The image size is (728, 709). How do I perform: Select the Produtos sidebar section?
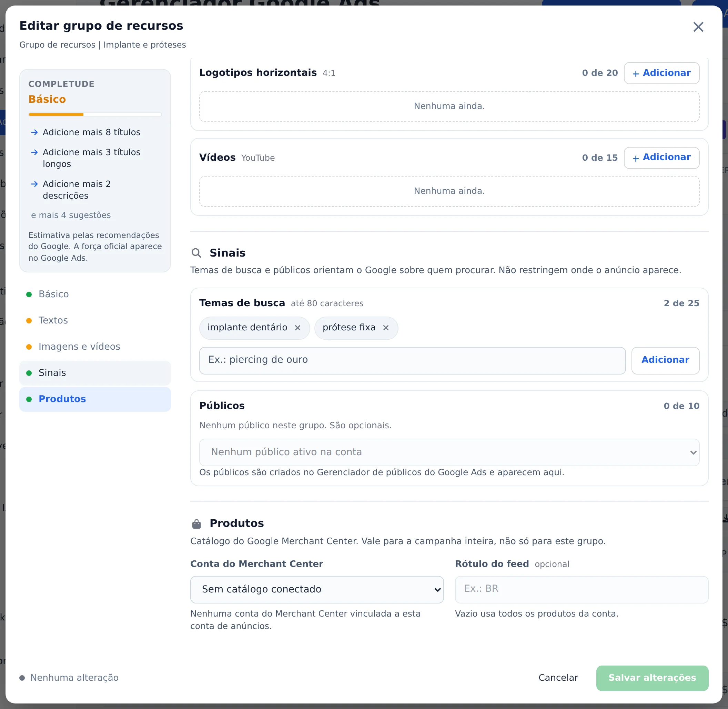[x=95, y=399]
